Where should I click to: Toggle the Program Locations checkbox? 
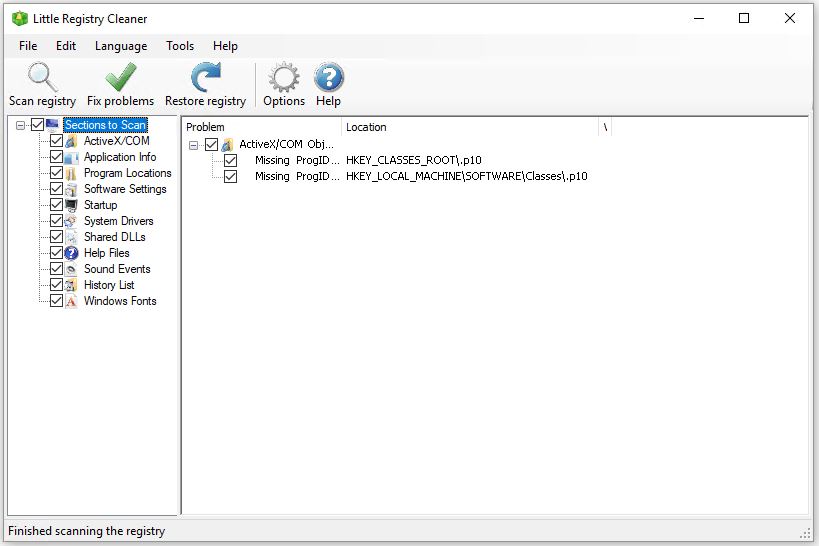tap(56, 173)
